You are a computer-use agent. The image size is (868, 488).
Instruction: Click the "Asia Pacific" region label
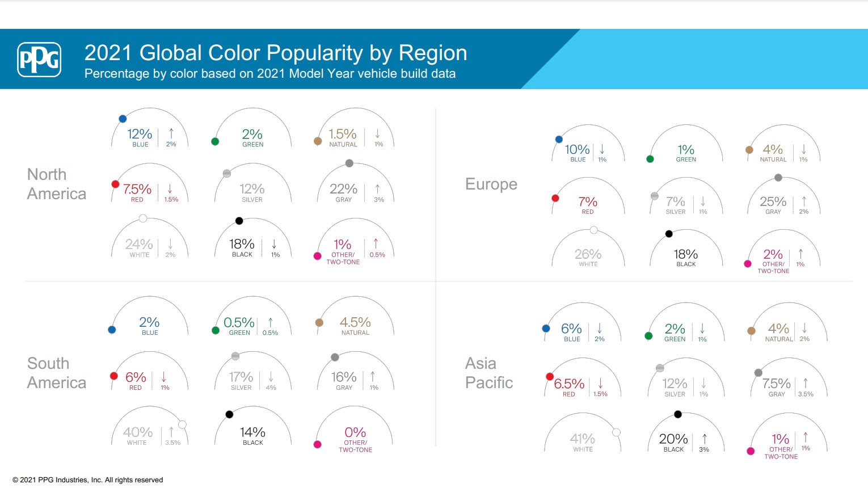coord(489,373)
